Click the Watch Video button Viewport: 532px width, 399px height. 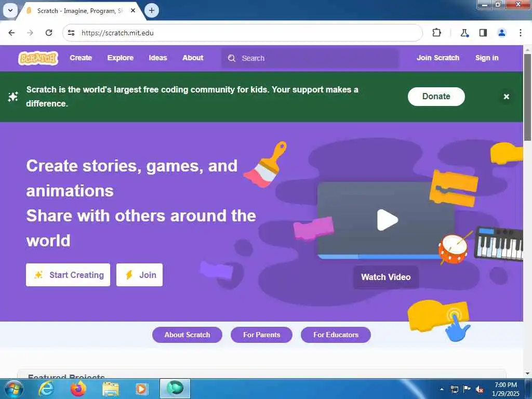coord(386,277)
